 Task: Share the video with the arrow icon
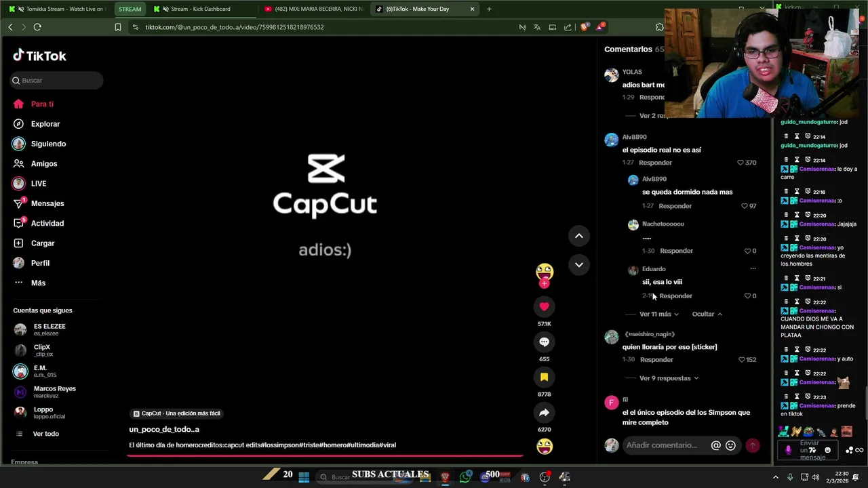tap(544, 412)
